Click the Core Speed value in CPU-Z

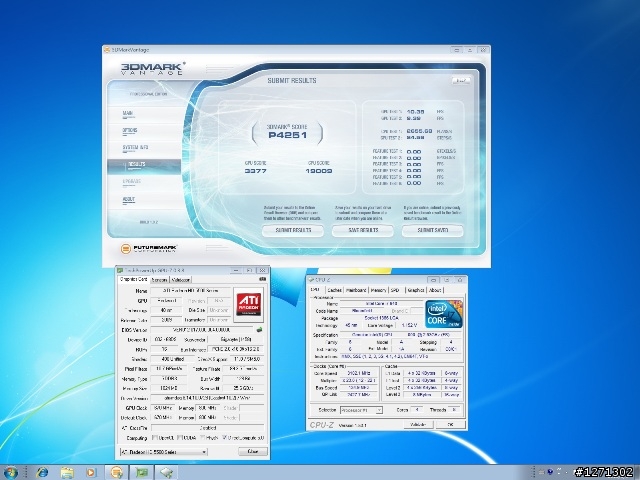359,373
